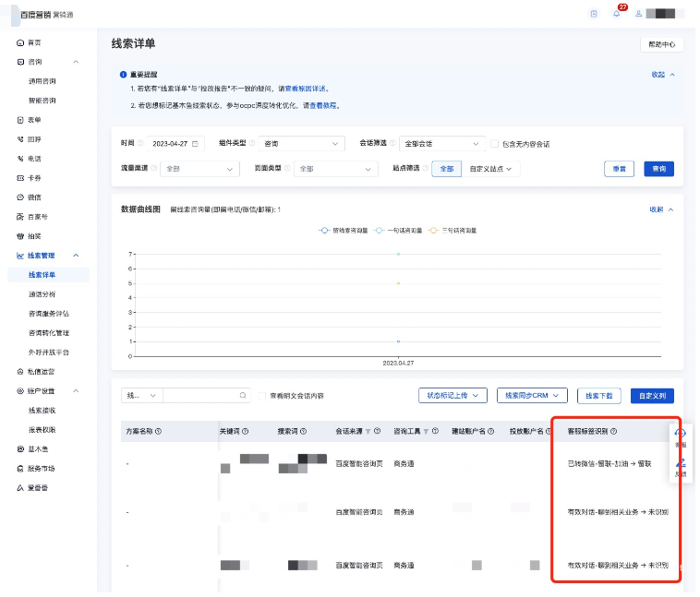Select the 全部 option in 站点筛选
700x597 pixels.
446,169
